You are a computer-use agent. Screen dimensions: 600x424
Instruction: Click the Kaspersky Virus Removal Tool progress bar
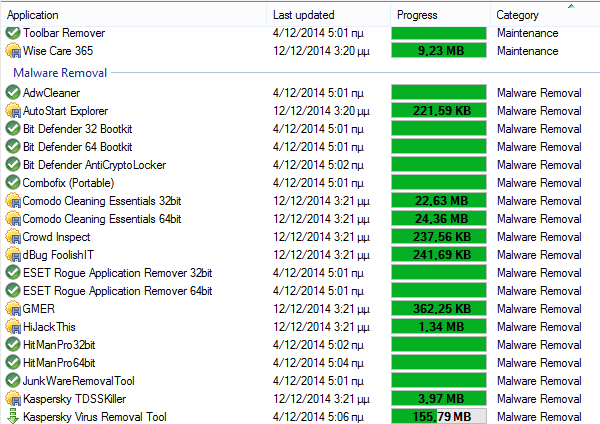[439, 416]
